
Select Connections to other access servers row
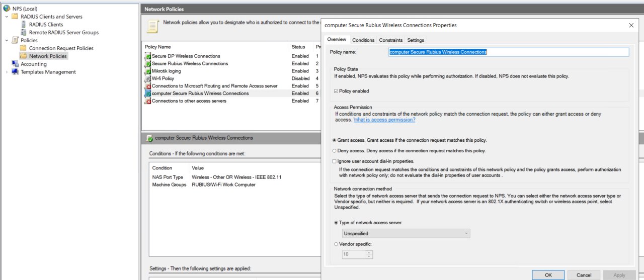(231, 101)
